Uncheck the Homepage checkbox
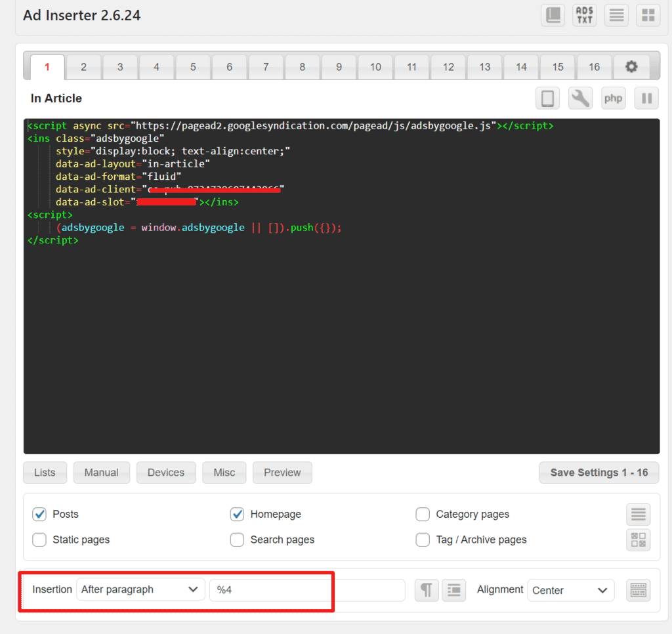 click(x=237, y=514)
